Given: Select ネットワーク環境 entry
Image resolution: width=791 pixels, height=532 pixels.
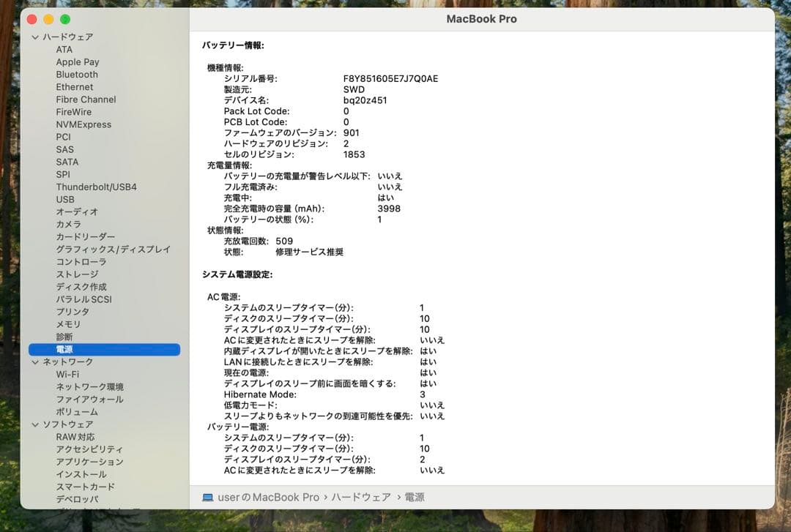Looking at the screenshot, I should click(89, 387).
